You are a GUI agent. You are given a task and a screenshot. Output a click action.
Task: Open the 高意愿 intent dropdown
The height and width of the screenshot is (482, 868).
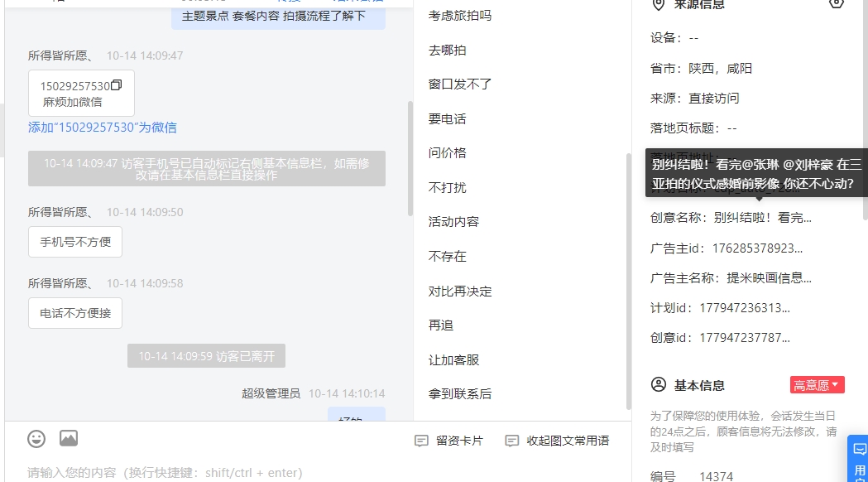tap(817, 385)
